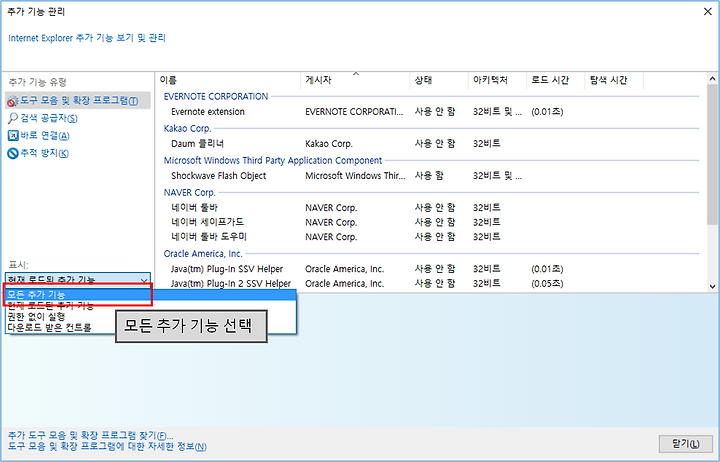Screen dimensions: 720x462
Task: Click the 닫기(L) button
Action: pos(686,444)
